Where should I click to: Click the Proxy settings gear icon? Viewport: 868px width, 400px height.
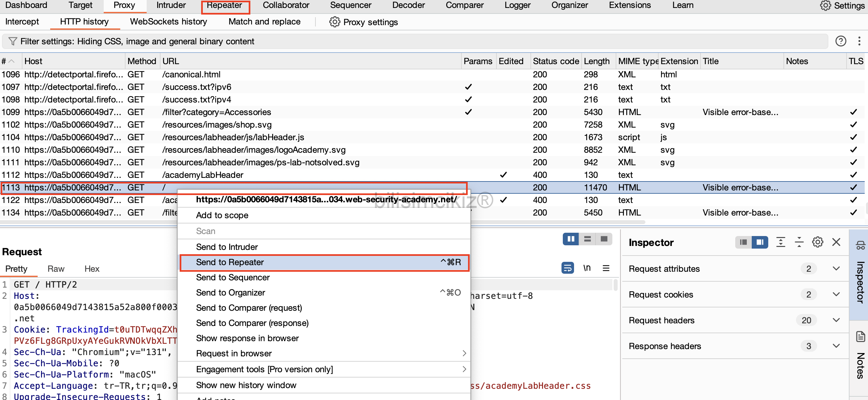(334, 22)
